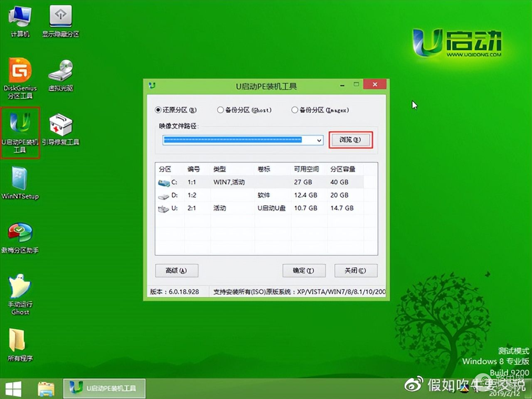Viewport: 532px width, 399px height.
Task: Open the 引导修复工具 desktop icon
Action: click(60, 130)
